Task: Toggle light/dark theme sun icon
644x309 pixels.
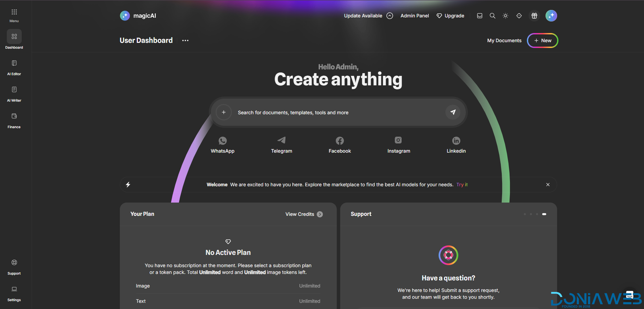Action: click(506, 16)
